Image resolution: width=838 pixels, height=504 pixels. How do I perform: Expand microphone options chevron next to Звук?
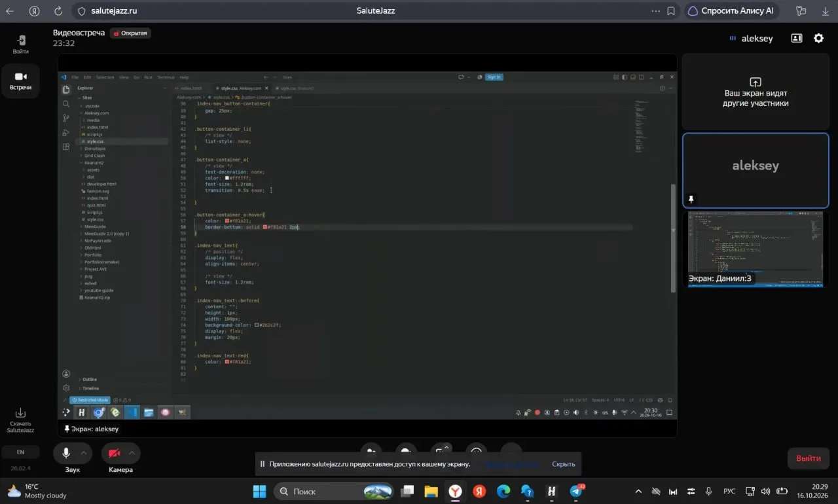click(x=84, y=453)
